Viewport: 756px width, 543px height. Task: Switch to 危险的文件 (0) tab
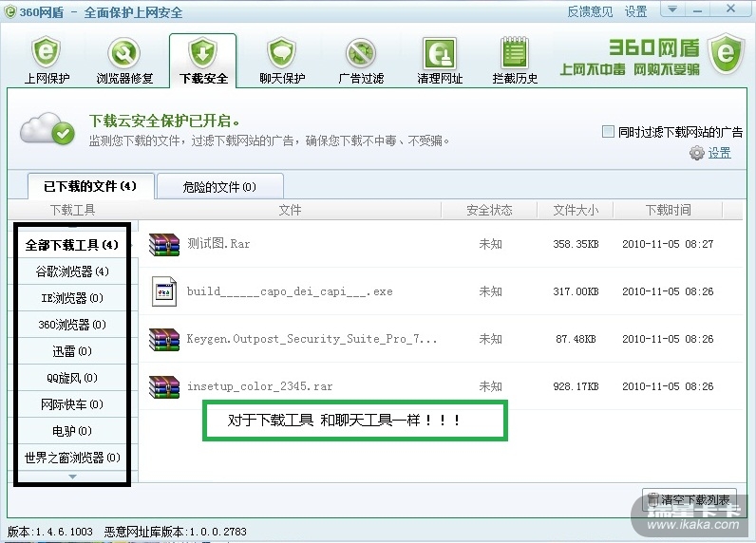point(219,186)
